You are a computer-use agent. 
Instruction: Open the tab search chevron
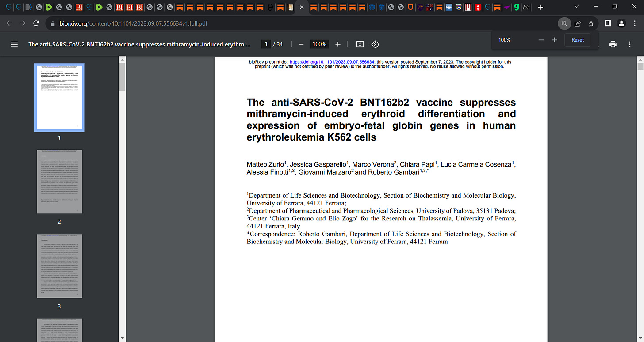coord(576,7)
